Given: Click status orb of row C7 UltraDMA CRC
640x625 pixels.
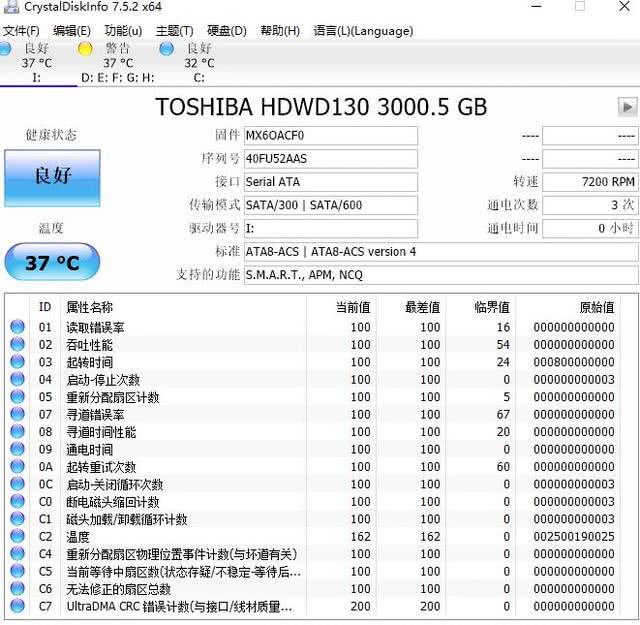Looking at the screenshot, I should click(x=17, y=606).
